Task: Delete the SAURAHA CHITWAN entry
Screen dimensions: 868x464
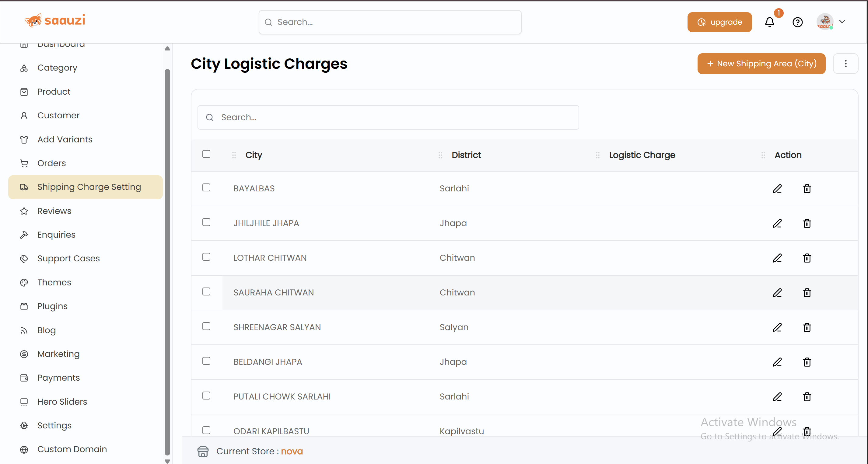Action: tap(807, 293)
